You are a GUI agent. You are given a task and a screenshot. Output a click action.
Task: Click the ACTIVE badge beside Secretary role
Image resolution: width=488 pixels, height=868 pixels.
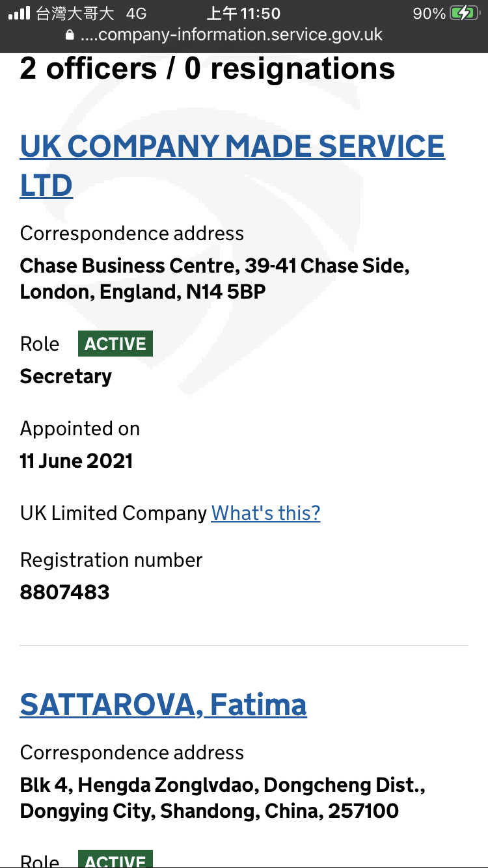tap(115, 344)
